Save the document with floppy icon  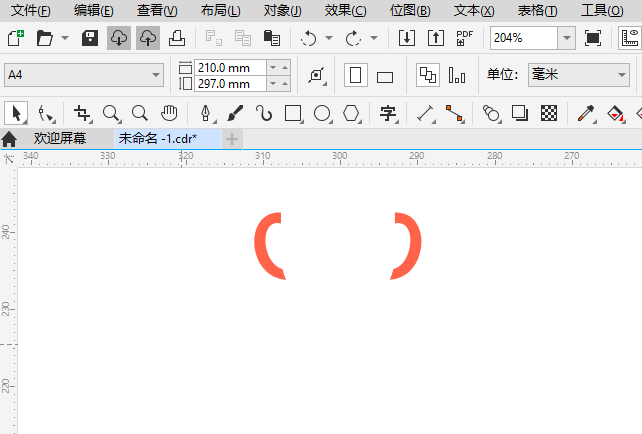[90, 38]
